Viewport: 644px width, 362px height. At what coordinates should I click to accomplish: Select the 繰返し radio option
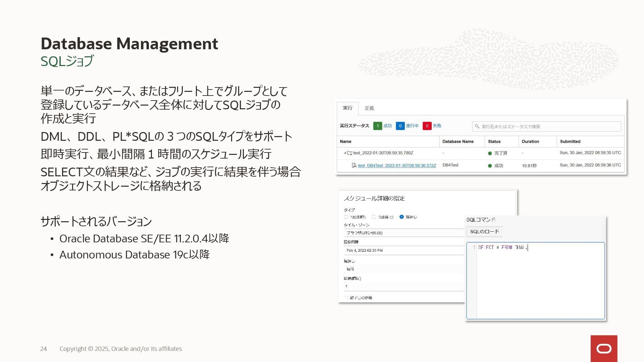pyautogui.click(x=401, y=217)
